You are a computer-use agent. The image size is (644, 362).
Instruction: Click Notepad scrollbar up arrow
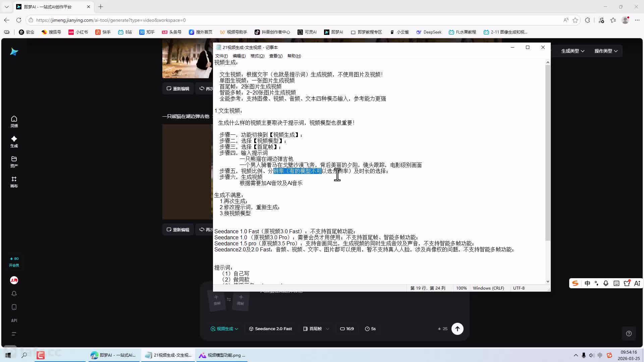coord(548,62)
